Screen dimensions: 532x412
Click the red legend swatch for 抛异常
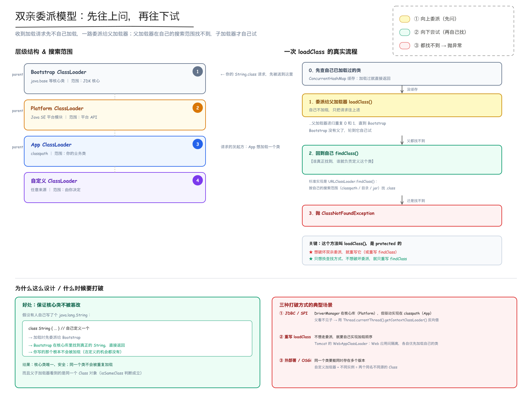[x=405, y=46]
